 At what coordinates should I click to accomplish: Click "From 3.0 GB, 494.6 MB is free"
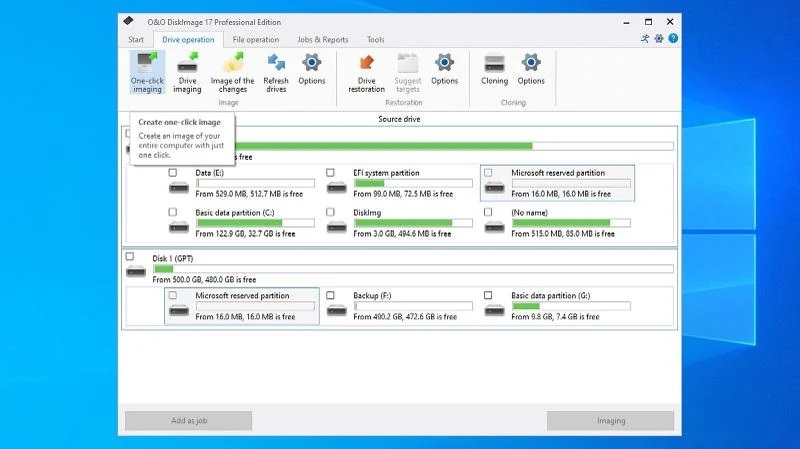pyautogui.click(x=402, y=234)
